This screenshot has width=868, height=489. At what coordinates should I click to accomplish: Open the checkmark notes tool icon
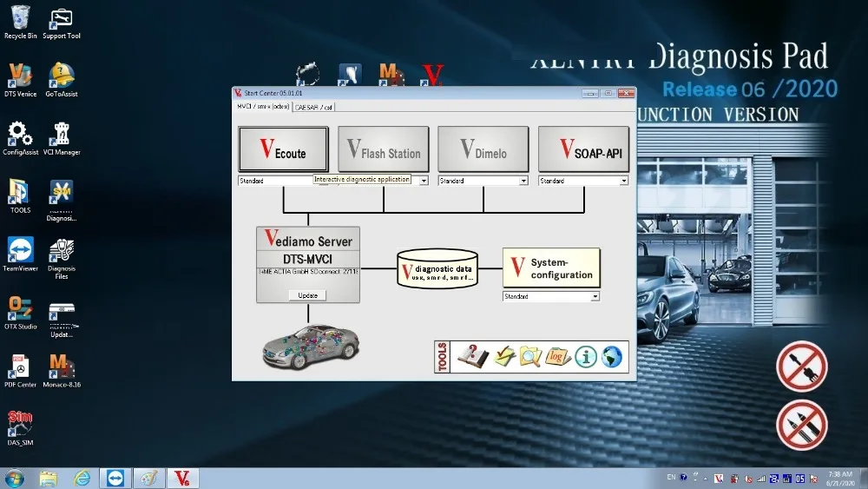(x=504, y=357)
